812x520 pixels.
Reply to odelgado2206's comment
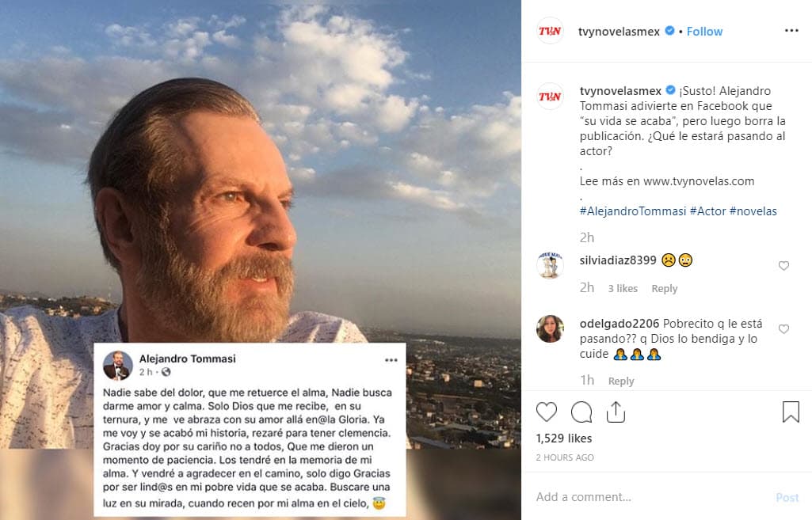(621, 381)
